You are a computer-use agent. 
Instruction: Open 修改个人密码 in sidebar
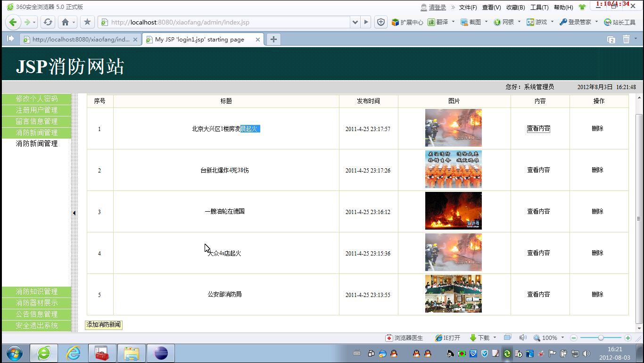pos(37,99)
